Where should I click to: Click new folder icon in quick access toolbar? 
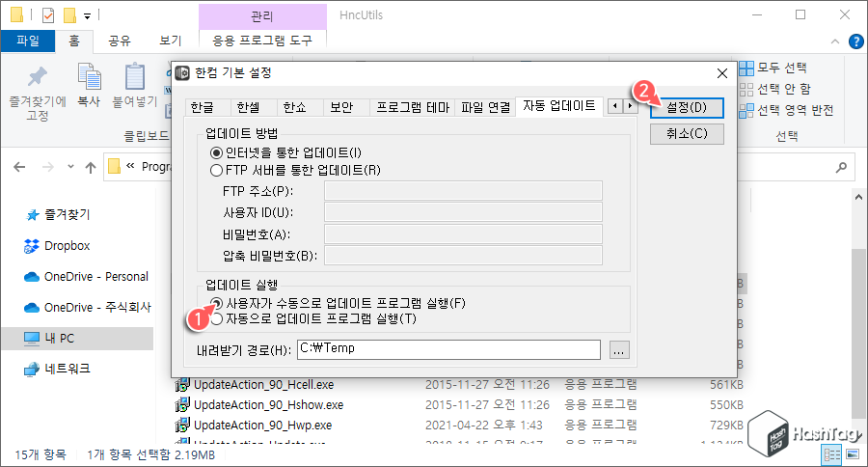(x=69, y=15)
